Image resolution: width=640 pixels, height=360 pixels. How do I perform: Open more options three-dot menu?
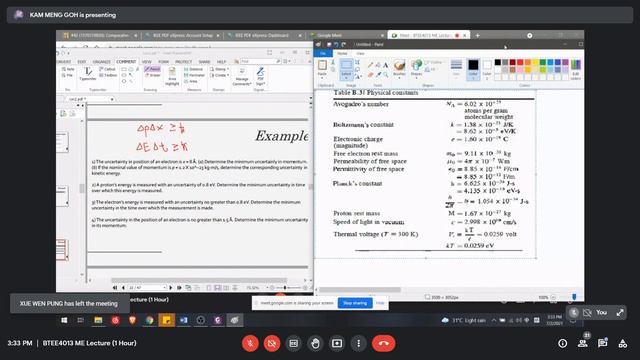(x=358, y=343)
